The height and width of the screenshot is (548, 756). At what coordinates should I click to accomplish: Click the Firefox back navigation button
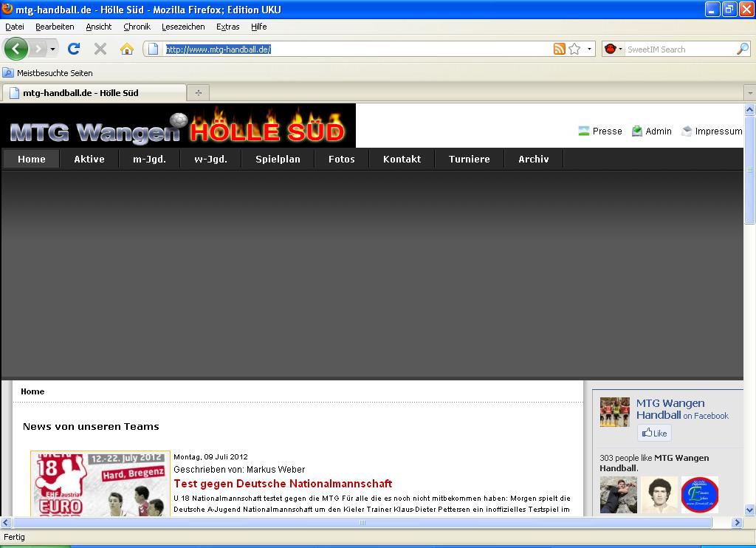(16, 49)
